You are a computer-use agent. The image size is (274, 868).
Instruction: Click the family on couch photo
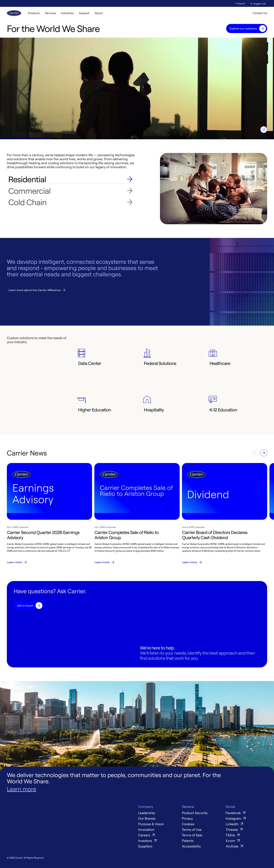tap(214, 189)
